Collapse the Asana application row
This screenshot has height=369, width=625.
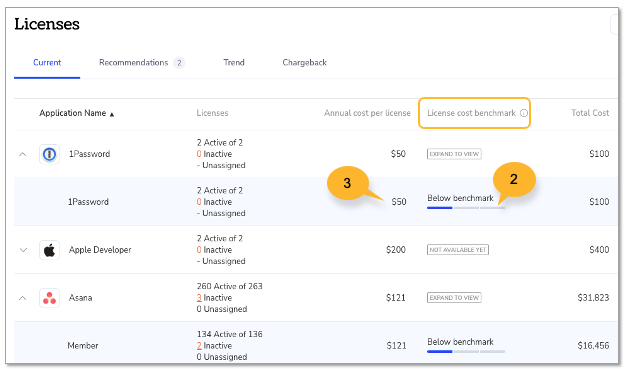coord(23,298)
